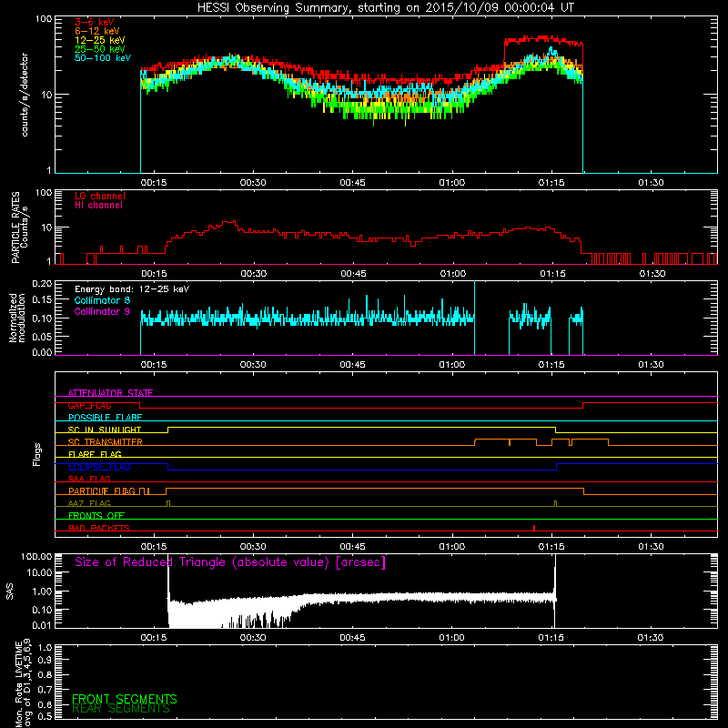Click the olive AAZ_FLAG label

89,503
